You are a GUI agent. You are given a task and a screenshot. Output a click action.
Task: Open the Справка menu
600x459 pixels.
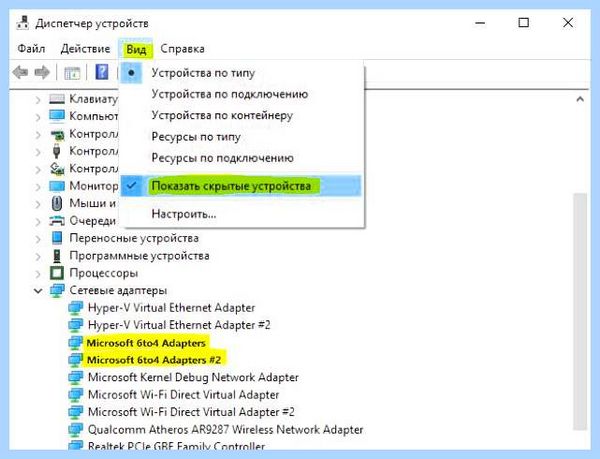point(182,49)
